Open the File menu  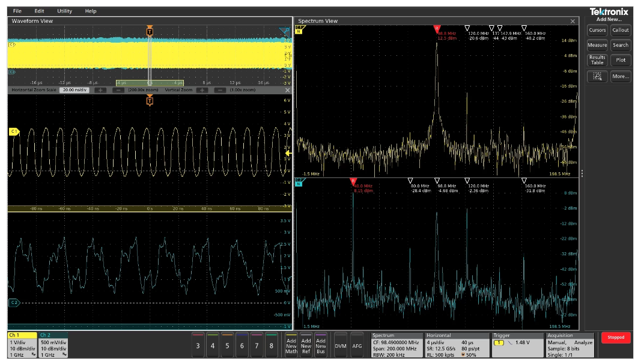click(x=17, y=11)
